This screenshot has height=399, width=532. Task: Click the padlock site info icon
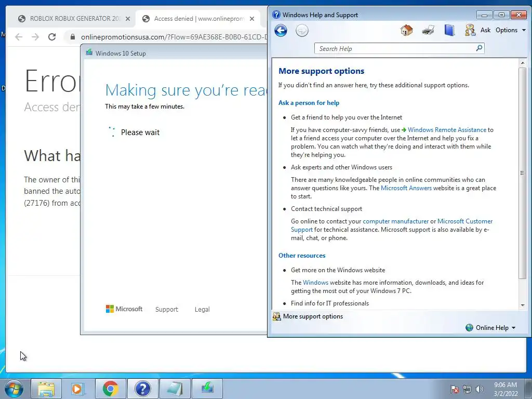tap(72, 37)
